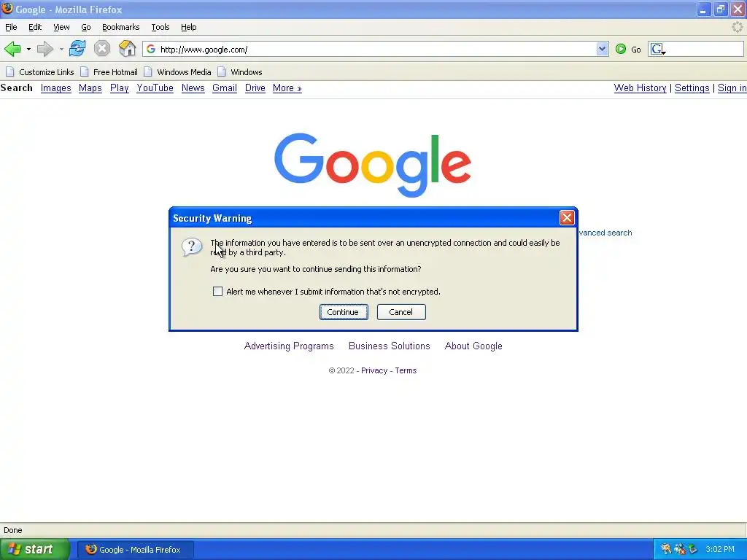Open the YouTube link
Viewport: 747px width, 560px height.
pyautogui.click(x=155, y=88)
